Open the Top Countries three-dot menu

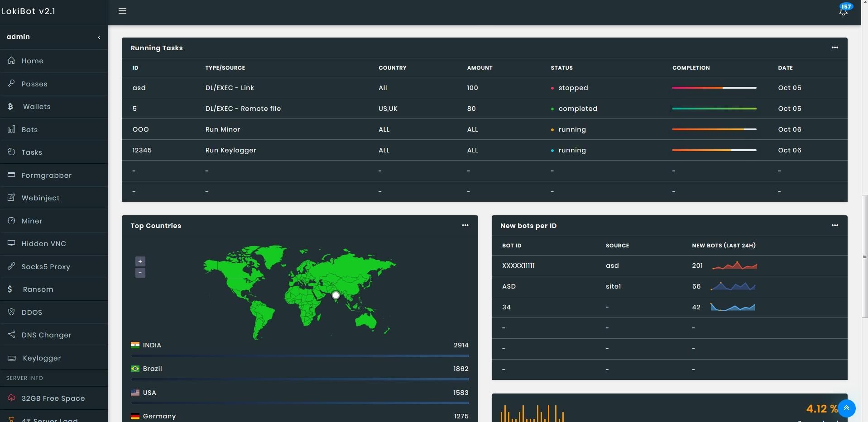click(x=465, y=225)
